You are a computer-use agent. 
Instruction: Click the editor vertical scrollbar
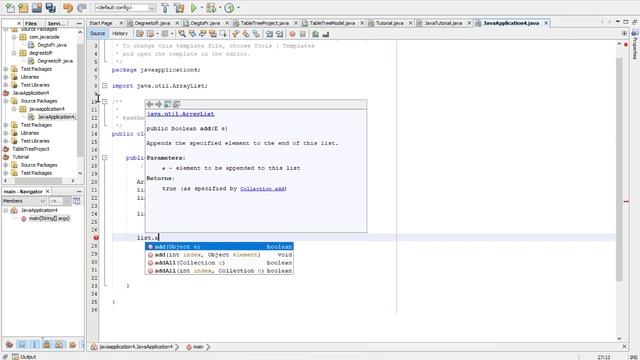pos(619,169)
